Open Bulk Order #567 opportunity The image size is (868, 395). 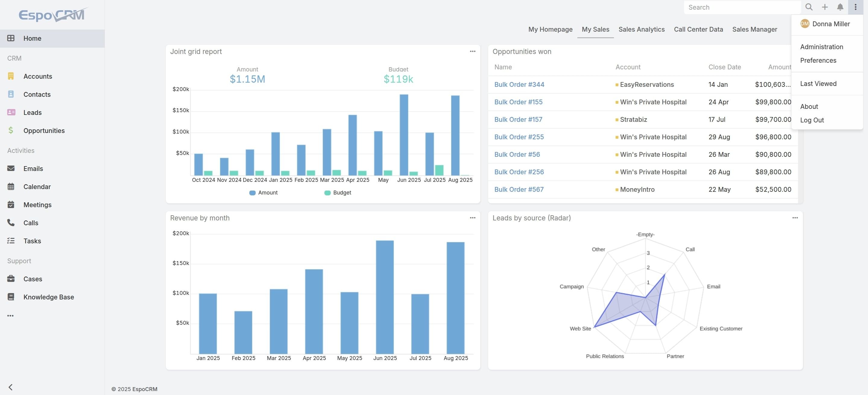click(x=519, y=189)
